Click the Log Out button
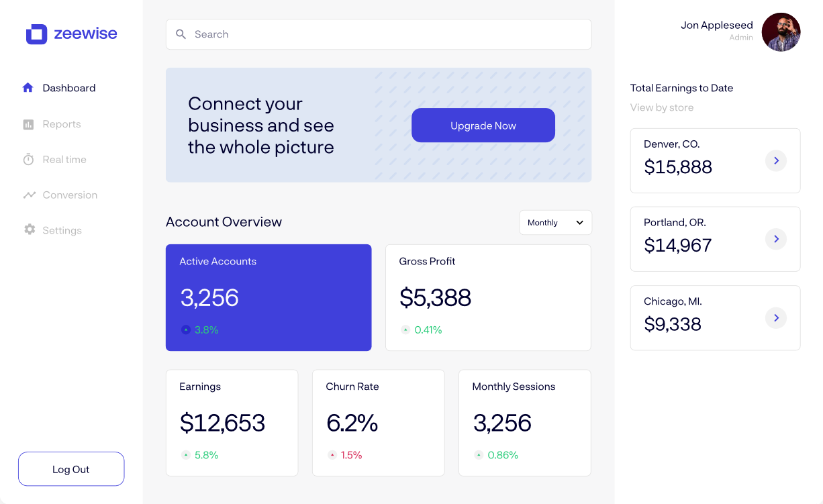823x504 pixels. (x=71, y=469)
